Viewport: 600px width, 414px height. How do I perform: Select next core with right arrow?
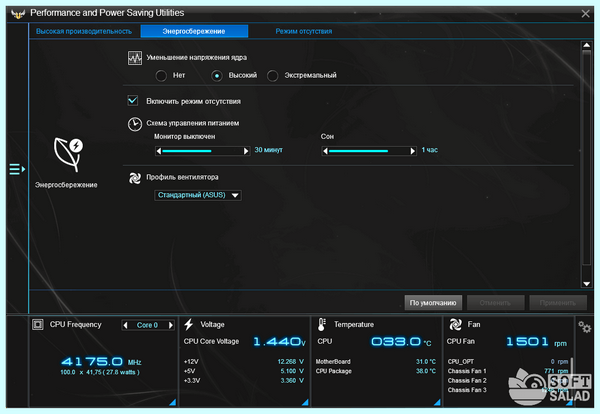click(x=171, y=325)
